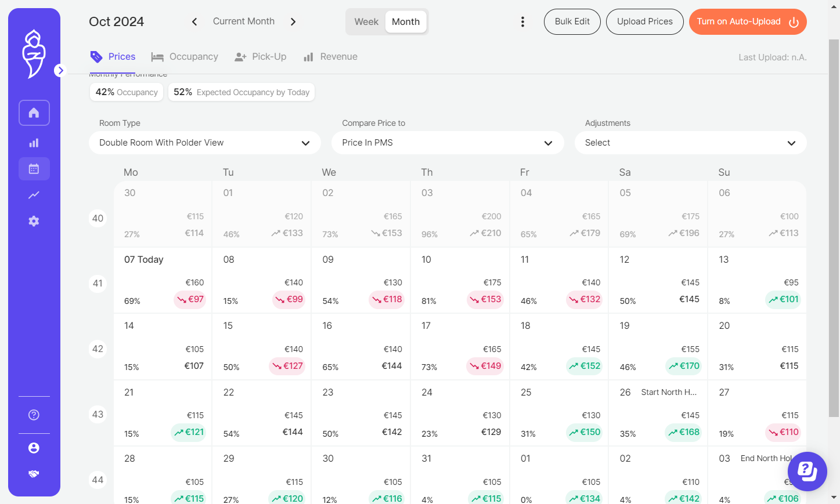Open the trend line chart icon in the sidebar
The height and width of the screenshot is (504, 840).
[34, 195]
